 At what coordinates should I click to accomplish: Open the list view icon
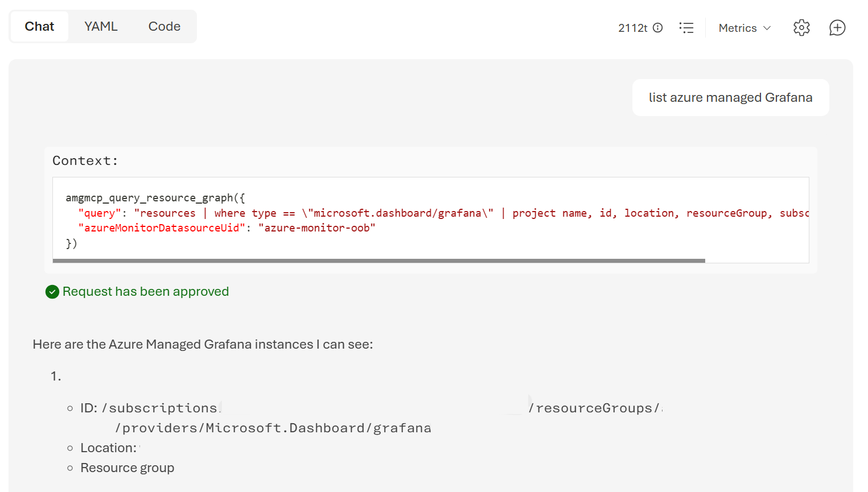tap(686, 28)
